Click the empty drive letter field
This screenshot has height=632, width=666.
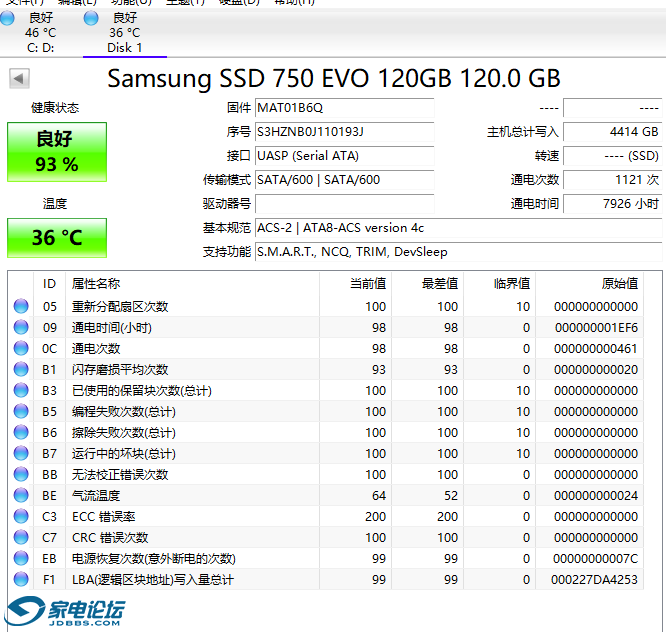tap(344, 204)
